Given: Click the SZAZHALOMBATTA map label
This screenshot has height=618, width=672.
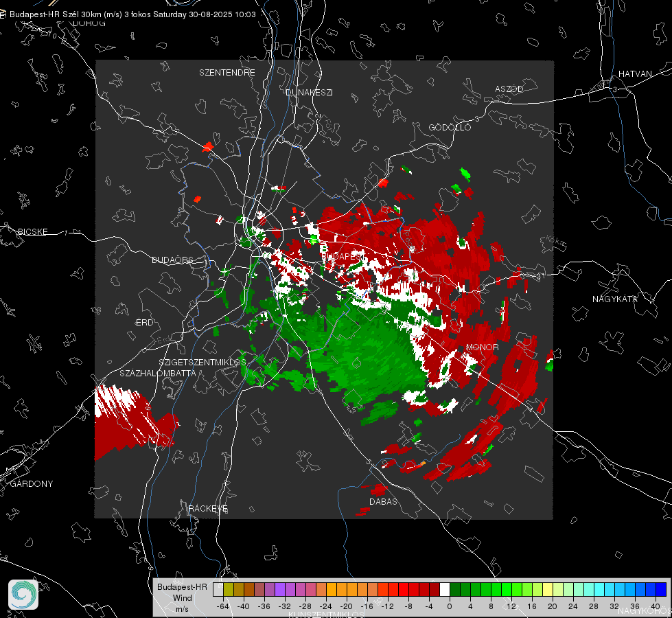Looking at the screenshot, I should click(x=158, y=373).
